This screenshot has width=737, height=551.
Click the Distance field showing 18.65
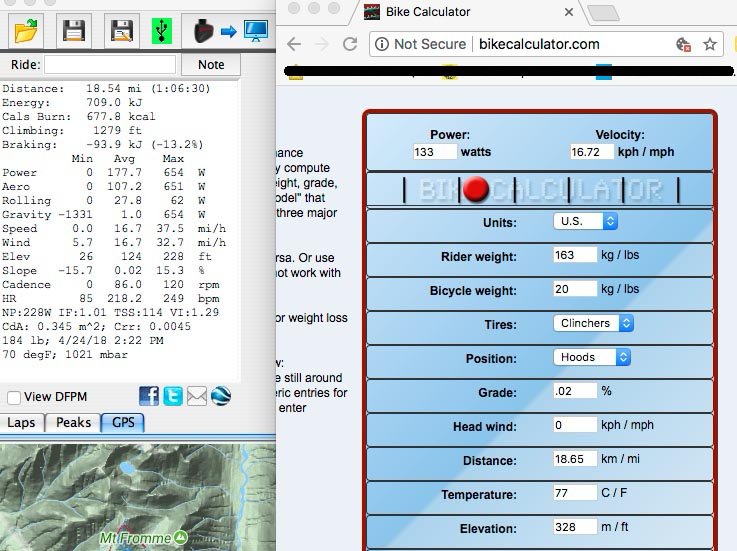(x=575, y=459)
